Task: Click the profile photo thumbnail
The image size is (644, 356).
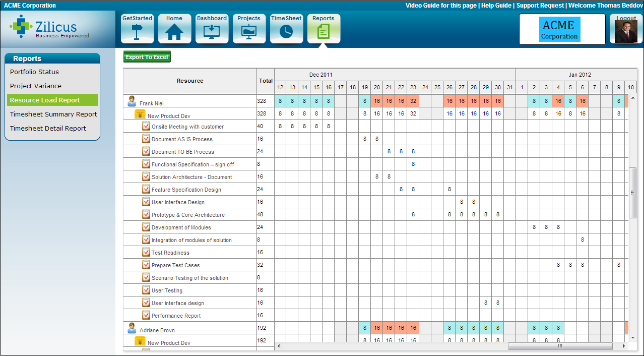Action: [x=626, y=32]
